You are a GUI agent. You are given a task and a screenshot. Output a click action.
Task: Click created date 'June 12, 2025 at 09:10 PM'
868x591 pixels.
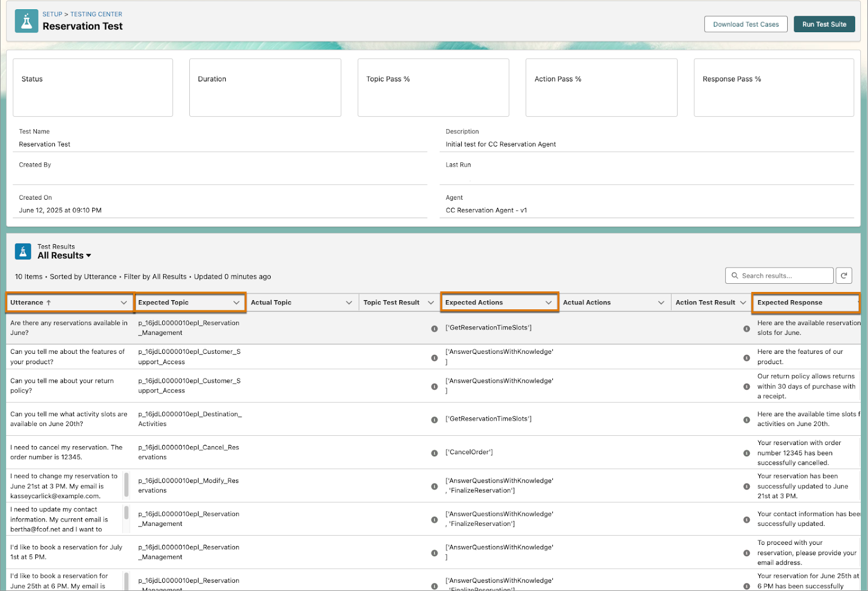(x=60, y=210)
